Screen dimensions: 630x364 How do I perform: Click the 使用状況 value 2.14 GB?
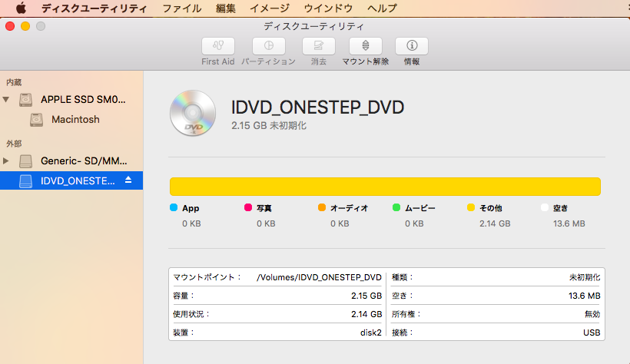point(366,315)
